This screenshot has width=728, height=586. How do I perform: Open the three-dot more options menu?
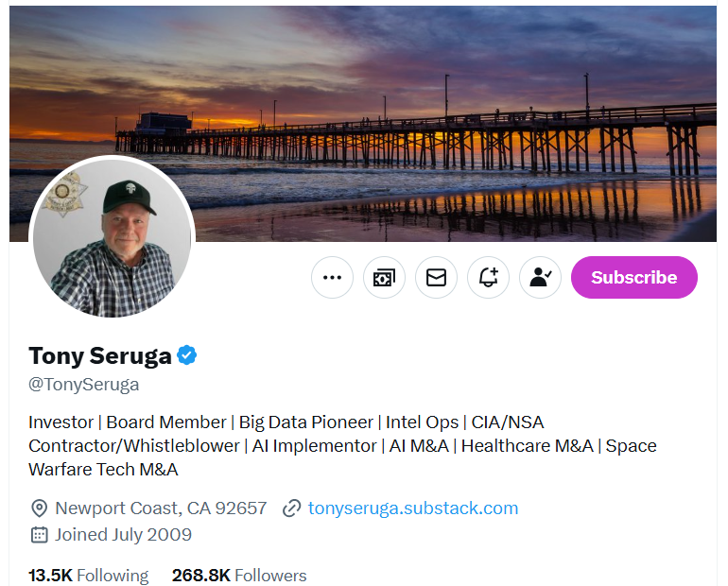(332, 278)
